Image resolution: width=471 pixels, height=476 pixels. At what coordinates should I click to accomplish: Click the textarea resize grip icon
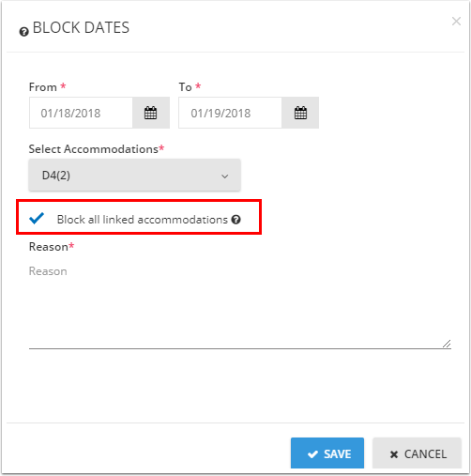coord(447,344)
